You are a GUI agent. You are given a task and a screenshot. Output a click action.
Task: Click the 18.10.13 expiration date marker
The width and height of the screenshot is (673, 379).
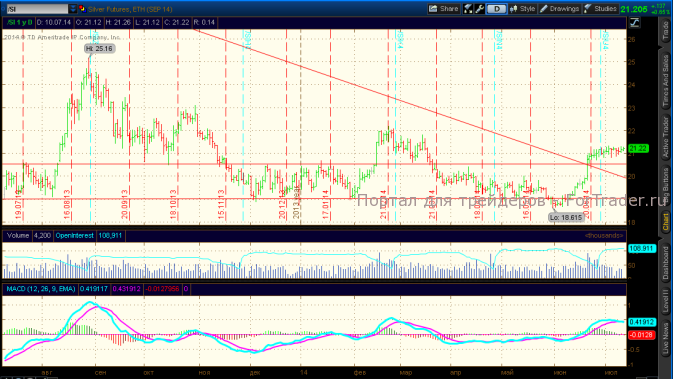(x=173, y=205)
